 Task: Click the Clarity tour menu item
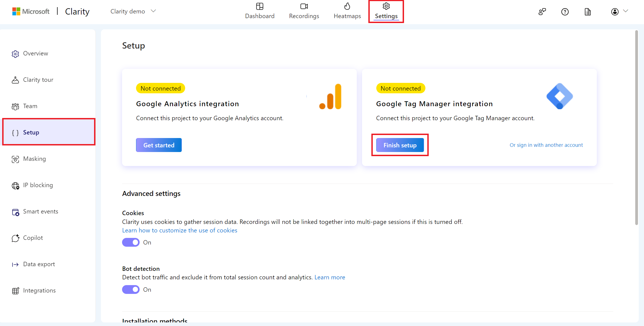pyautogui.click(x=39, y=79)
